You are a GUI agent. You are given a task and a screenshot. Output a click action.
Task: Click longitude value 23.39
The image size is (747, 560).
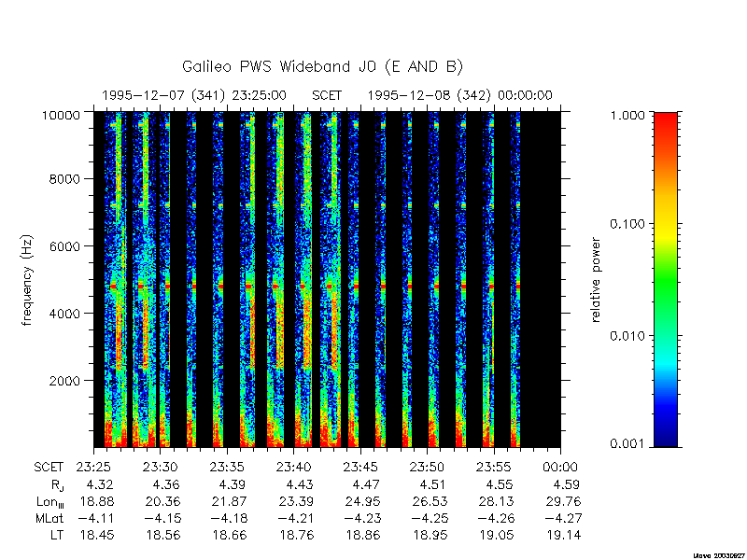pyautogui.click(x=297, y=501)
